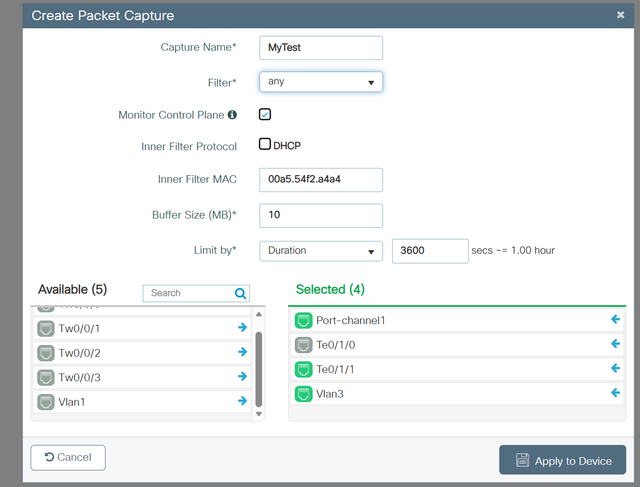Add Tw0/0/2 to selected interfaces
Screen dimensions: 640x487
[242, 352]
